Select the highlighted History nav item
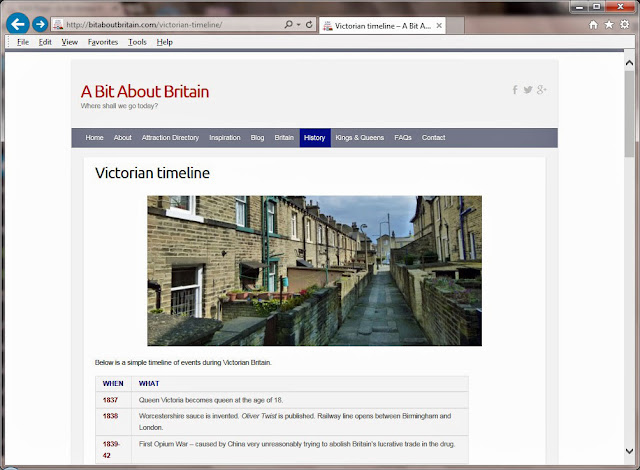Viewport: 640px width, 470px height. [x=315, y=138]
